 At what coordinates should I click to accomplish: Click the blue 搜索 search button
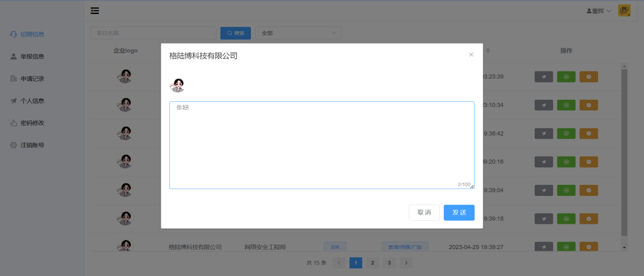(235, 33)
